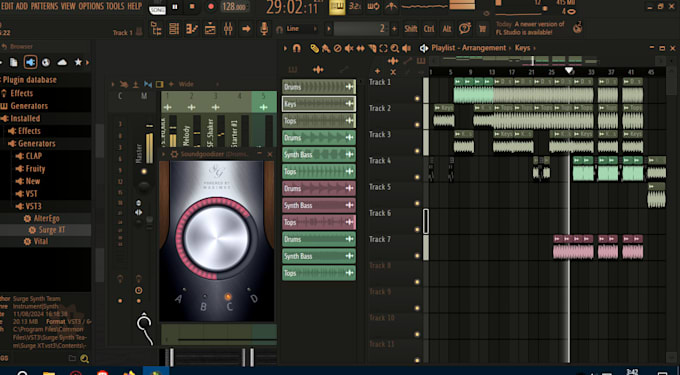Open the Mixer icon in toolbar
680x375 pixels.
228,29
